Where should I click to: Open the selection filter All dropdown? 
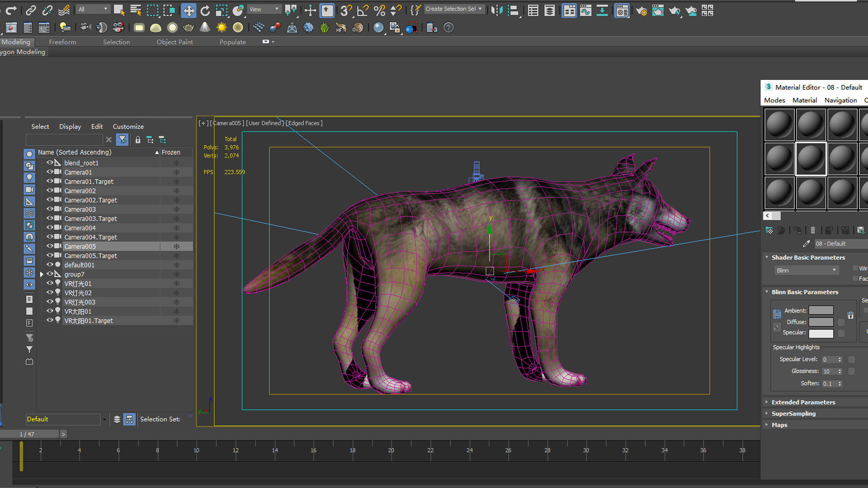(93, 9)
